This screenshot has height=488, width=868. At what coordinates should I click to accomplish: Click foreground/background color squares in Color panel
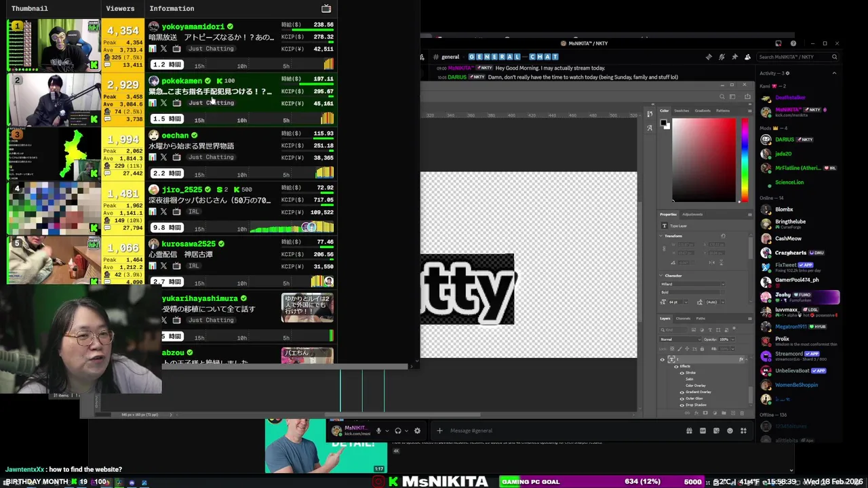665,124
